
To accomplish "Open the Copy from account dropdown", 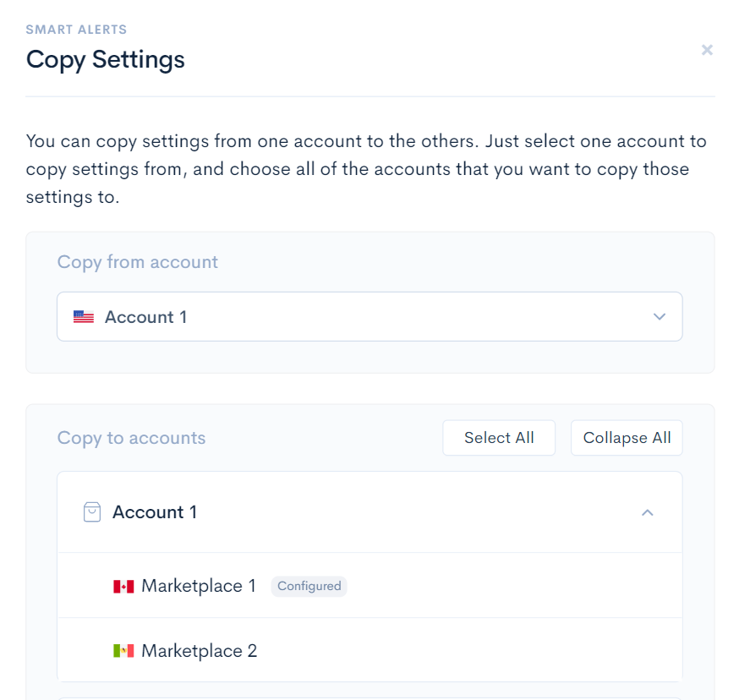I will pos(369,317).
